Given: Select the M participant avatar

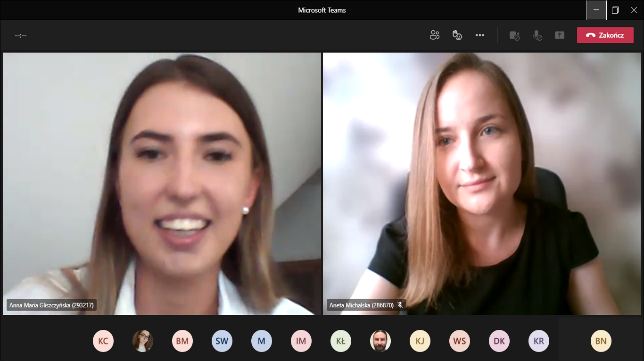Looking at the screenshot, I should click(x=262, y=341).
